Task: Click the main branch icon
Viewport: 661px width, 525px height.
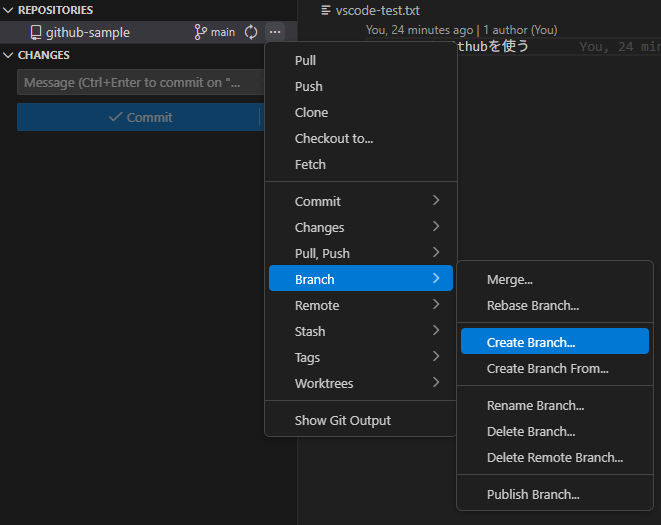Action: (200, 32)
